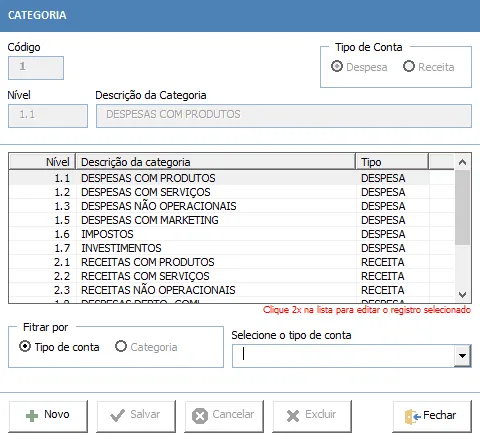The width and height of the screenshot is (480, 439).
Task: Click the Descrição da categoria column header
Action: coord(216,162)
